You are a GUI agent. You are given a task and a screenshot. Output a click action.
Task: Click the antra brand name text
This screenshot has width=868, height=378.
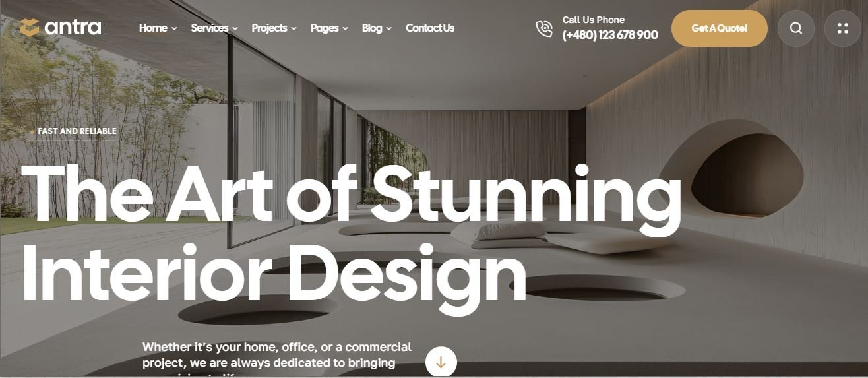(73, 28)
